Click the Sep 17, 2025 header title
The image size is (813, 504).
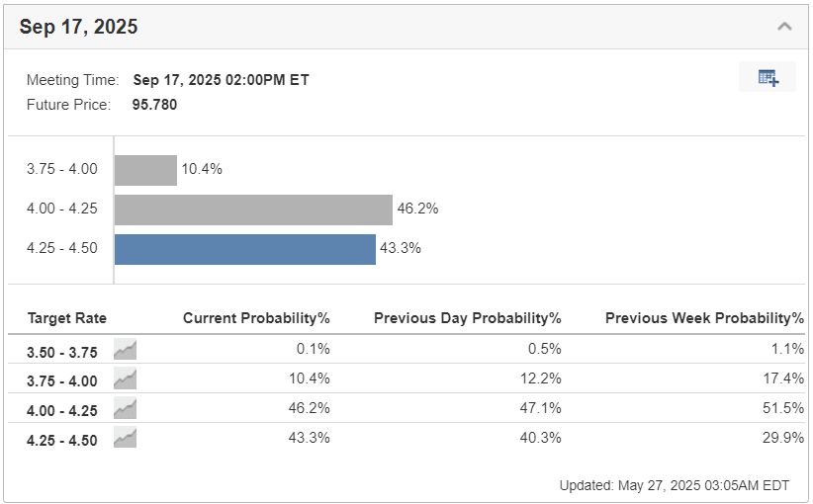[78, 27]
